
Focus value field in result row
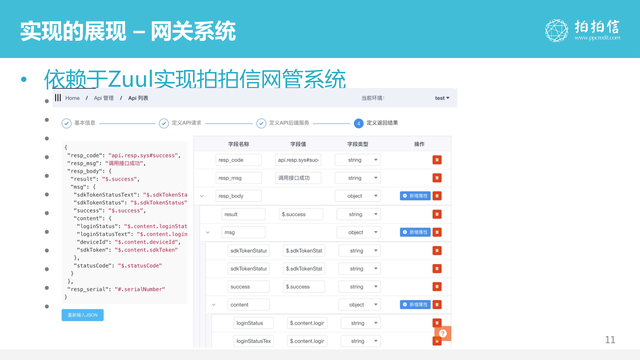pyautogui.click(x=301, y=214)
